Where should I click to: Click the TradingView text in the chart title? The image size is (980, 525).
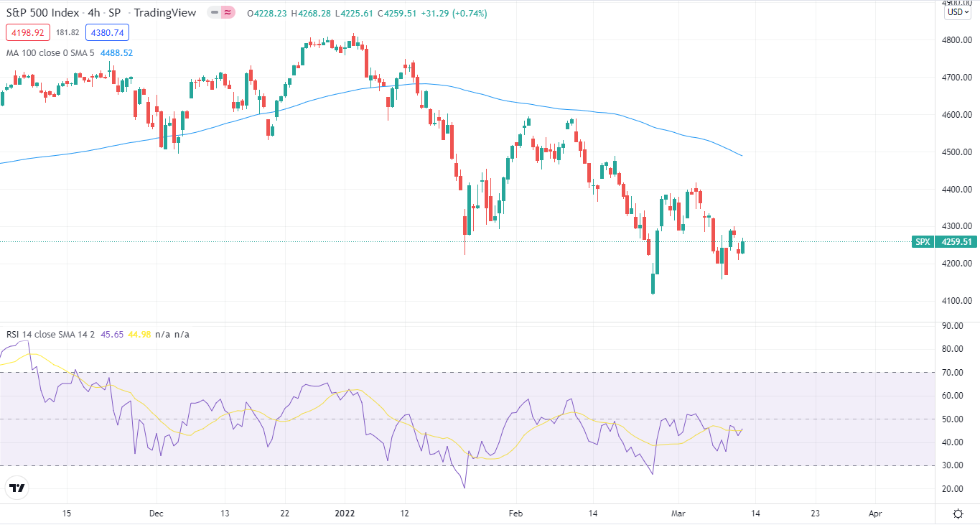pyautogui.click(x=165, y=13)
